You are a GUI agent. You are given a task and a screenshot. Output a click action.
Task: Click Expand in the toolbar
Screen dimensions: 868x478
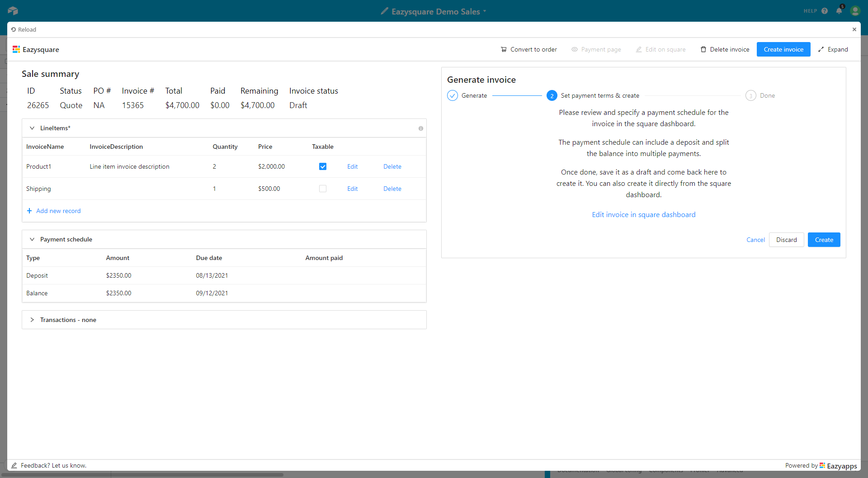click(833, 49)
